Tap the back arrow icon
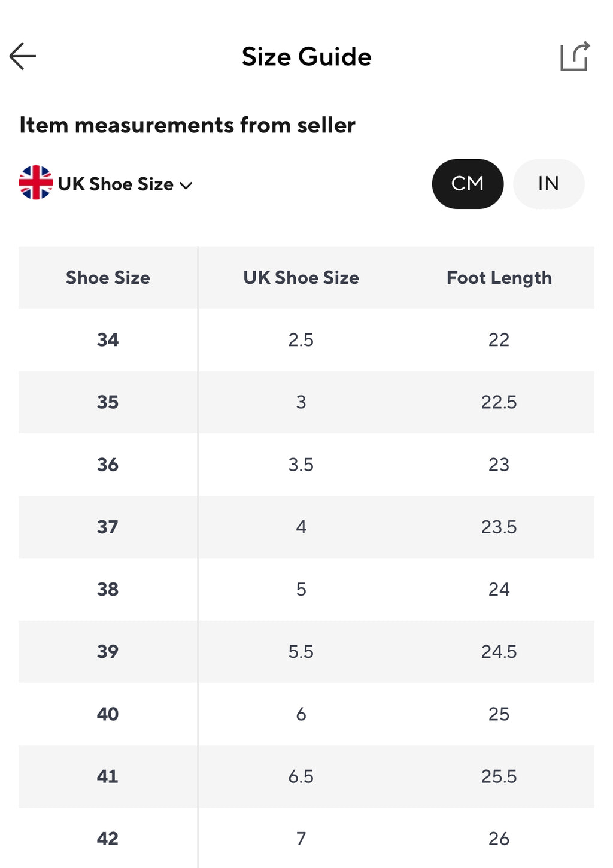 pyautogui.click(x=23, y=56)
